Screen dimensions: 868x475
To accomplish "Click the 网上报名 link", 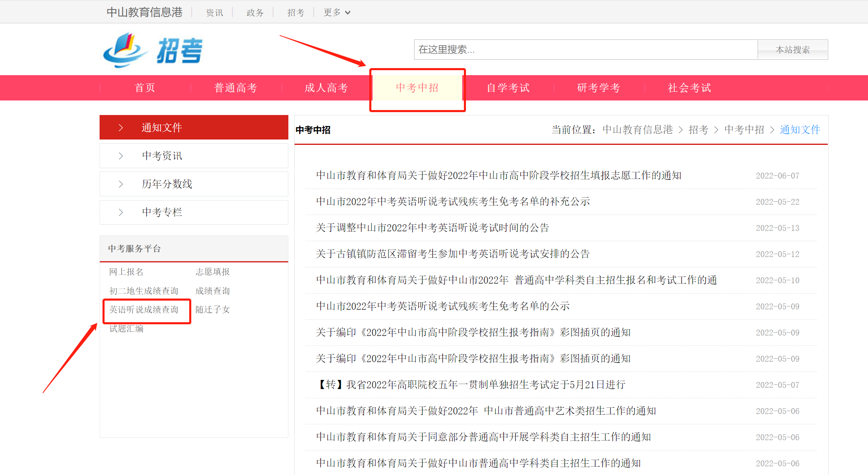I will click(x=126, y=272).
